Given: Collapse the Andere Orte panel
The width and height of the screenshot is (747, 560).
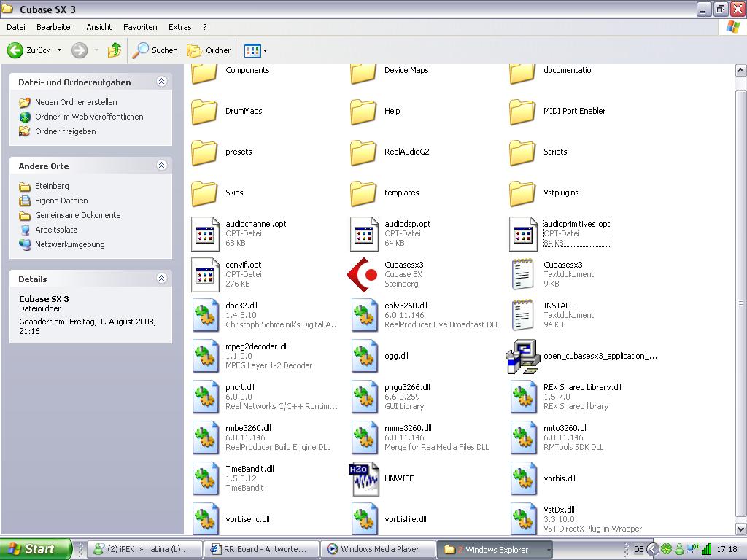Looking at the screenshot, I should tap(161, 166).
